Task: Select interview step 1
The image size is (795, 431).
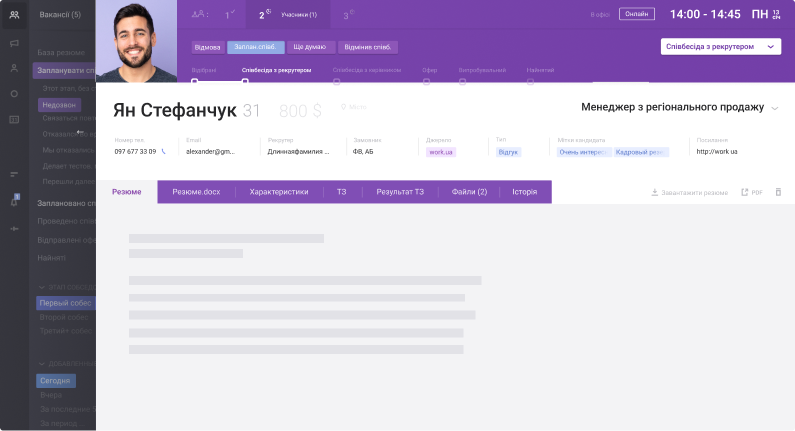Action: pos(229,15)
